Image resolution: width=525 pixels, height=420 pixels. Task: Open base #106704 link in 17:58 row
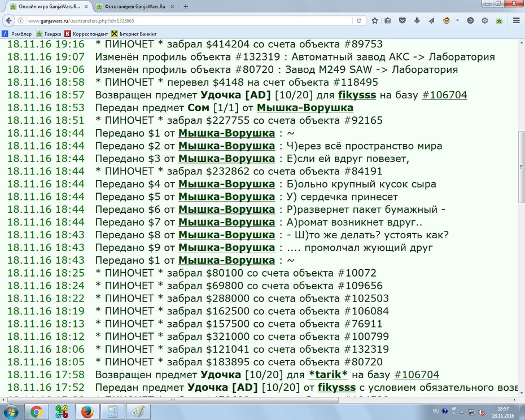417,375
